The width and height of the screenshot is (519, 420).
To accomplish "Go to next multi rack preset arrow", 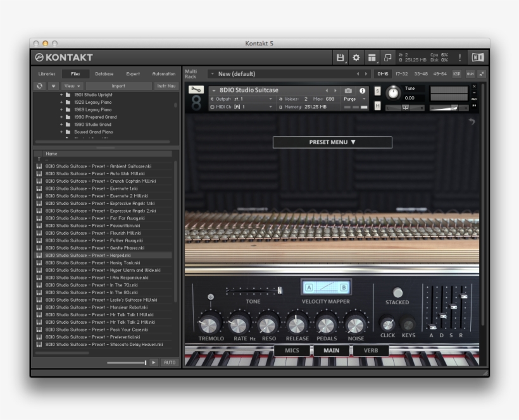I will (x=366, y=74).
